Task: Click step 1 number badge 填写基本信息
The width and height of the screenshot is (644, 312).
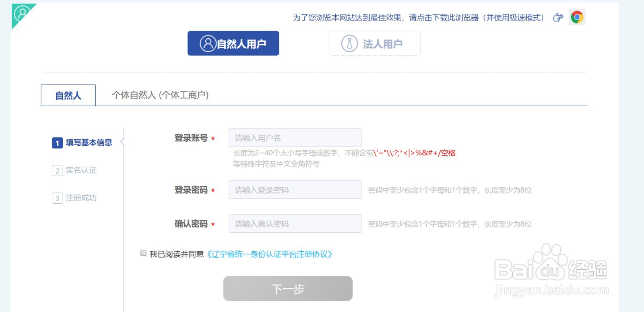Action: coord(57,143)
